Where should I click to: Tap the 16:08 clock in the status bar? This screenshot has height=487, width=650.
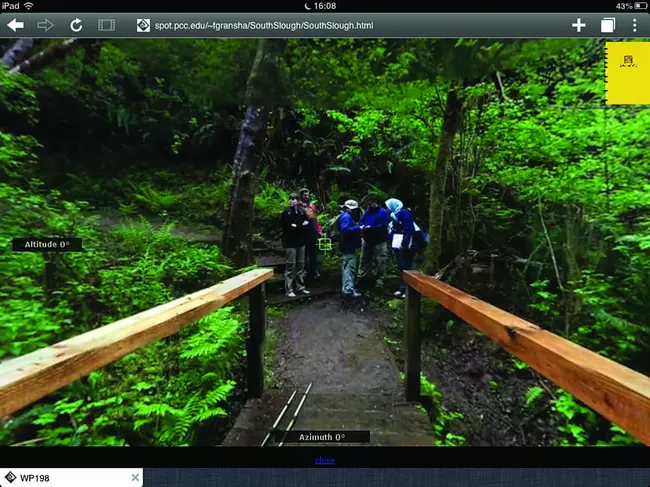325,6
